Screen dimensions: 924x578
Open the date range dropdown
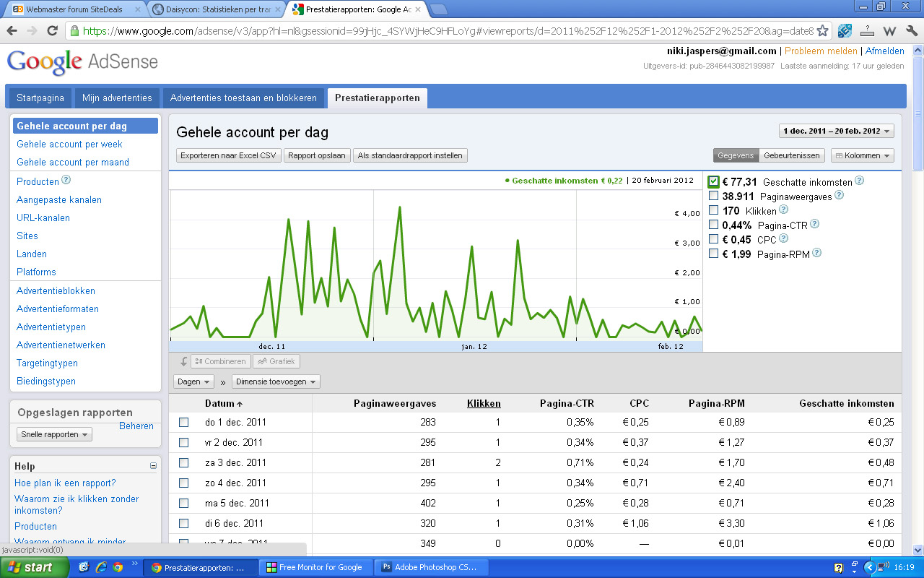(837, 131)
